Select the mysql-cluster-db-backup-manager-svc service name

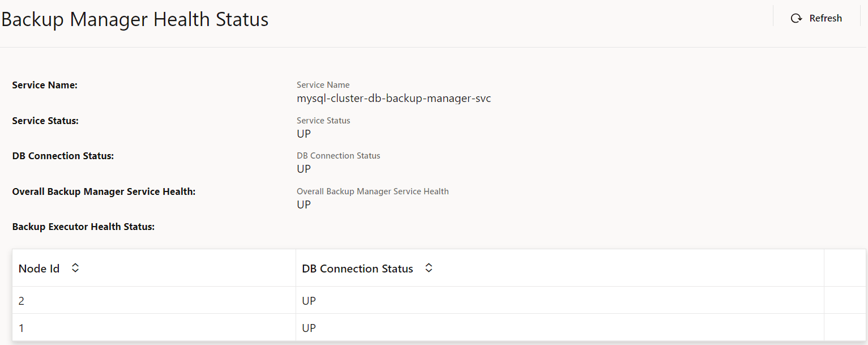click(394, 98)
